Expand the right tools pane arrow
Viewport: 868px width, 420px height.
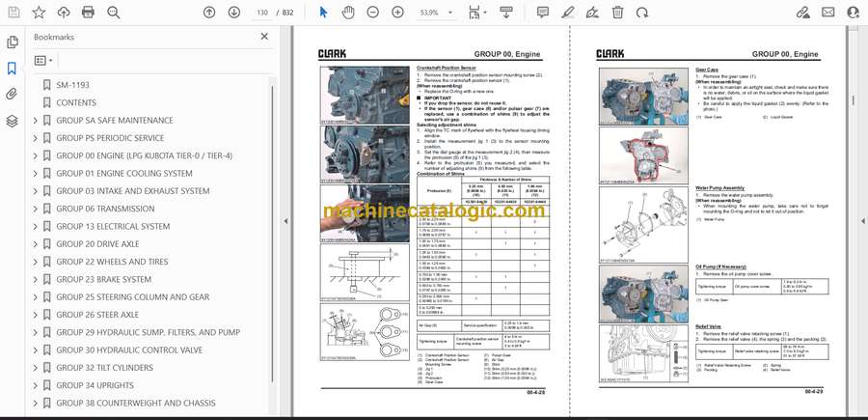(863, 220)
